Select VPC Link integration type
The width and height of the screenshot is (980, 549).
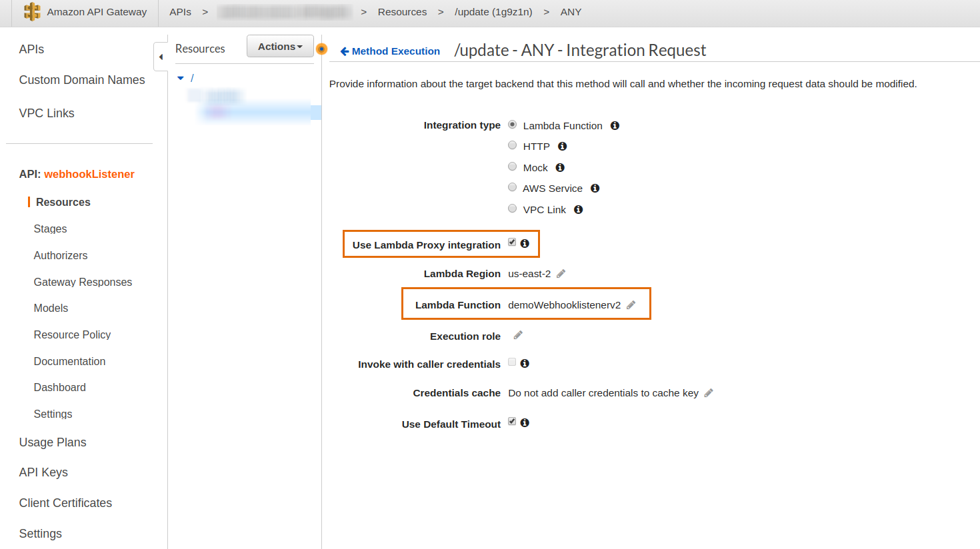[512, 209]
